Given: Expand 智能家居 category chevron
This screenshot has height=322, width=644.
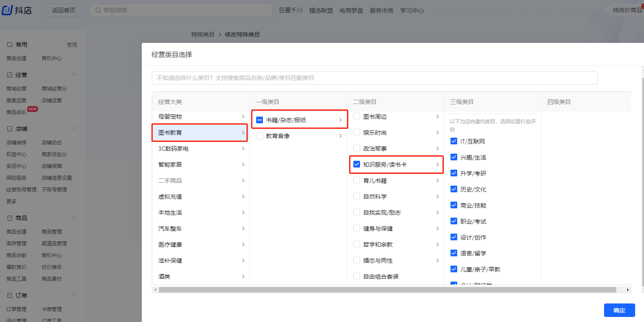Looking at the screenshot, I should point(243,165).
